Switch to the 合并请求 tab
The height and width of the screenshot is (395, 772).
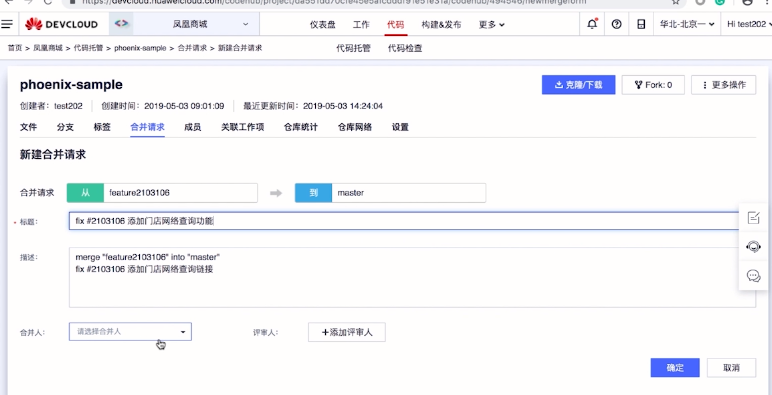click(147, 127)
